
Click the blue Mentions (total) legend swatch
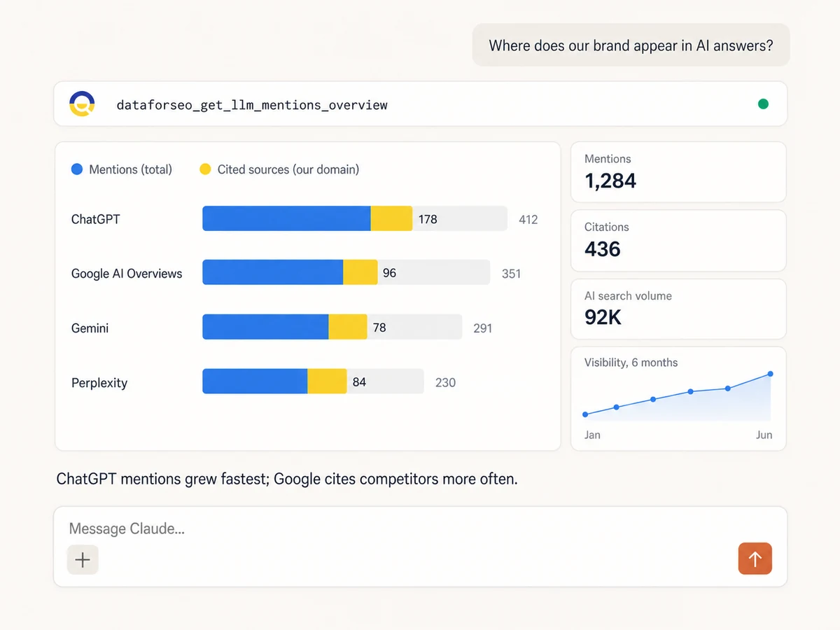(77, 169)
